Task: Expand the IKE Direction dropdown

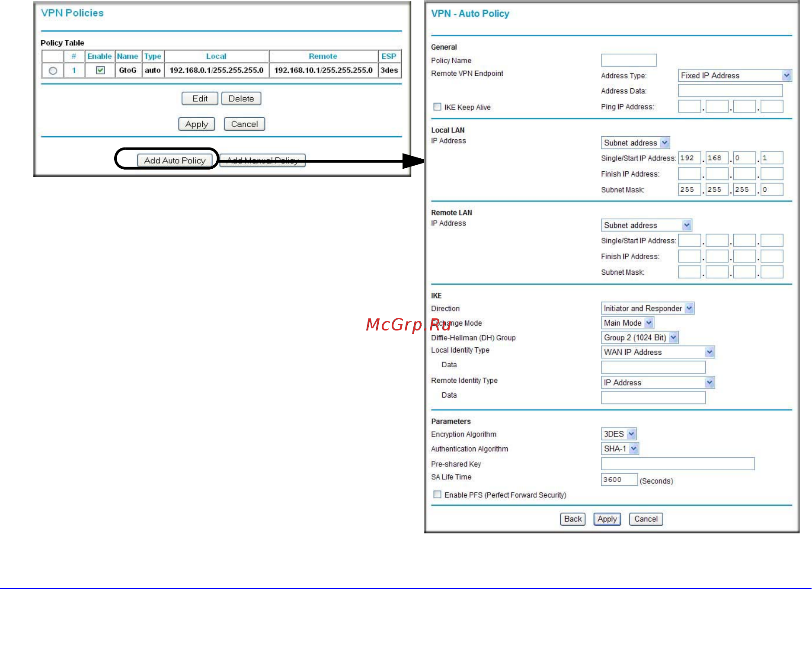Action: click(647, 308)
